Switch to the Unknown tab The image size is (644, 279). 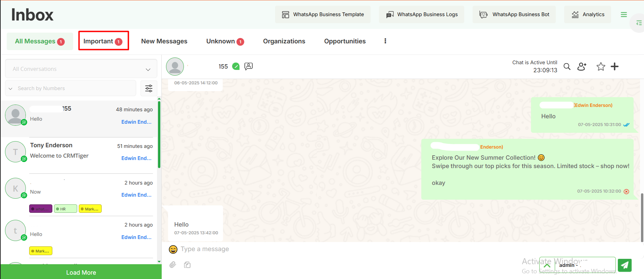[x=225, y=41]
